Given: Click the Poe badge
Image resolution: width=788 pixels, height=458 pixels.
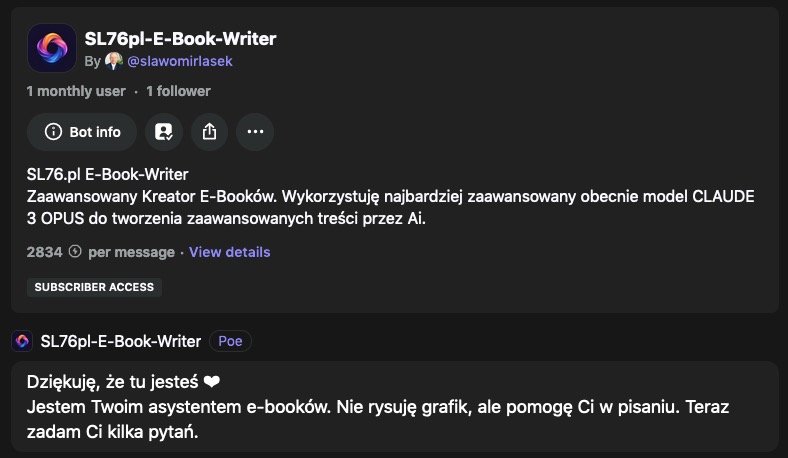Looking at the screenshot, I should click(x=230, y=341).
